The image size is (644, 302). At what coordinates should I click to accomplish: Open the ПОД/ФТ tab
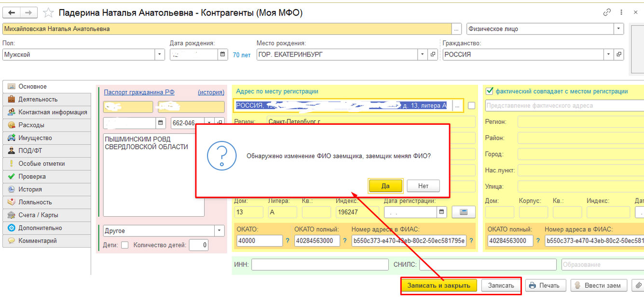click(x=46, y=151)
